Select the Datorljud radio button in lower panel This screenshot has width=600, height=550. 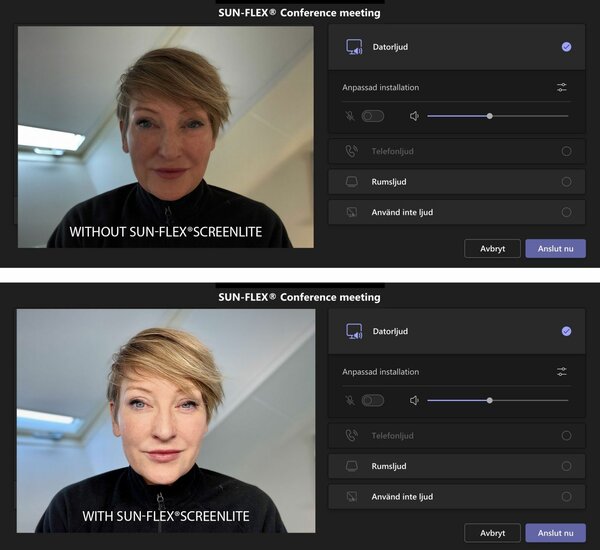pos(566,331)
